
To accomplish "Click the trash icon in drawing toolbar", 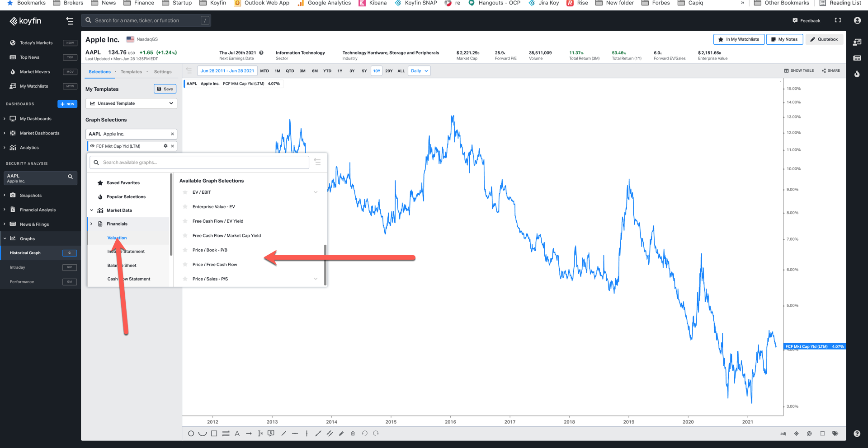I will [x=353, y=434].
